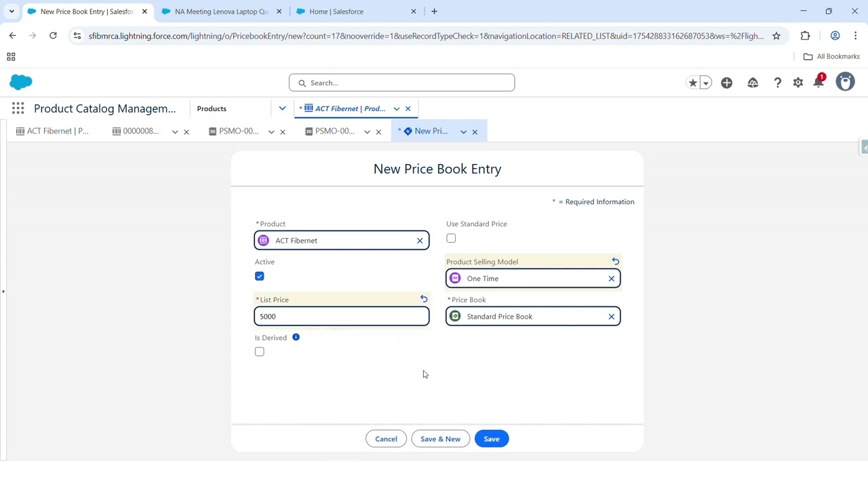
Task: Select the 0000008... subtab
Action: tap(136, 131)
